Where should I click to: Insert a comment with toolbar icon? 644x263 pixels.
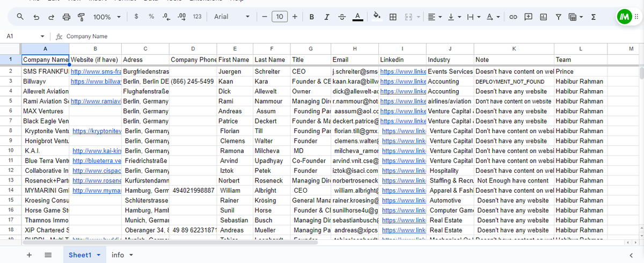(528, 17)
